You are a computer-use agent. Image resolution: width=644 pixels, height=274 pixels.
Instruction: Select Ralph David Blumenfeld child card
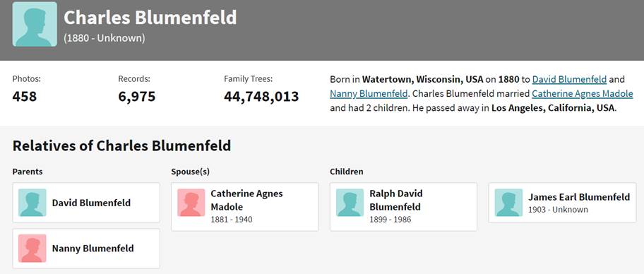click(403, 207)
